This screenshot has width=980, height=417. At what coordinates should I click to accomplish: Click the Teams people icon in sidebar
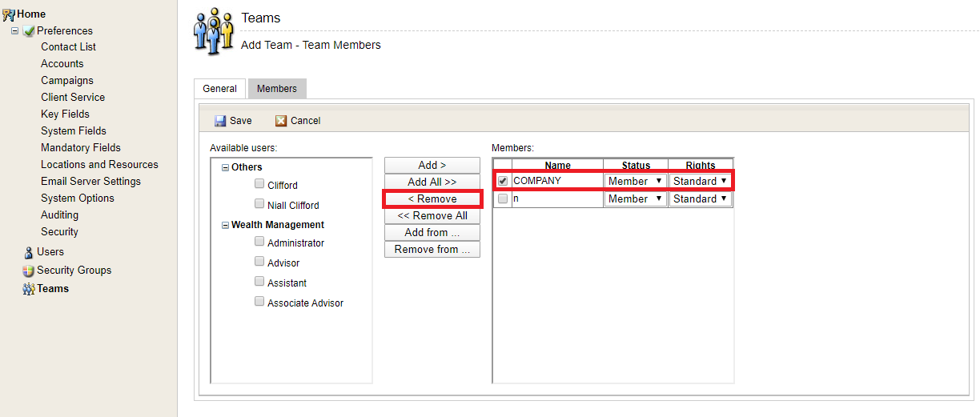[29, 289]
